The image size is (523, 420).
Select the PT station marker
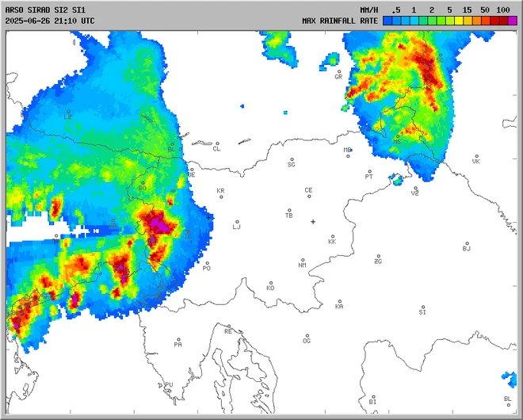pyautogui.click(x=368, y=172)
